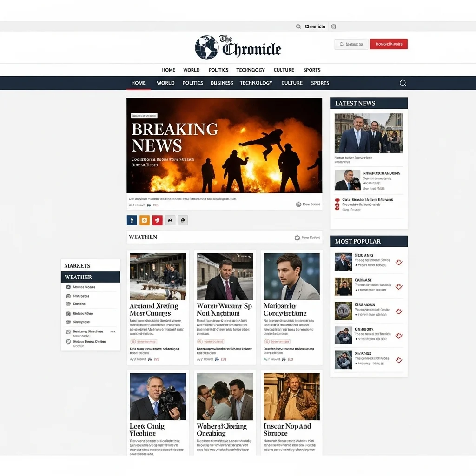The height and width of the screenshot is (476, 476).
Task: Open TECHNOLOGY in the dark navigation bar
Action: click(256, 83)
